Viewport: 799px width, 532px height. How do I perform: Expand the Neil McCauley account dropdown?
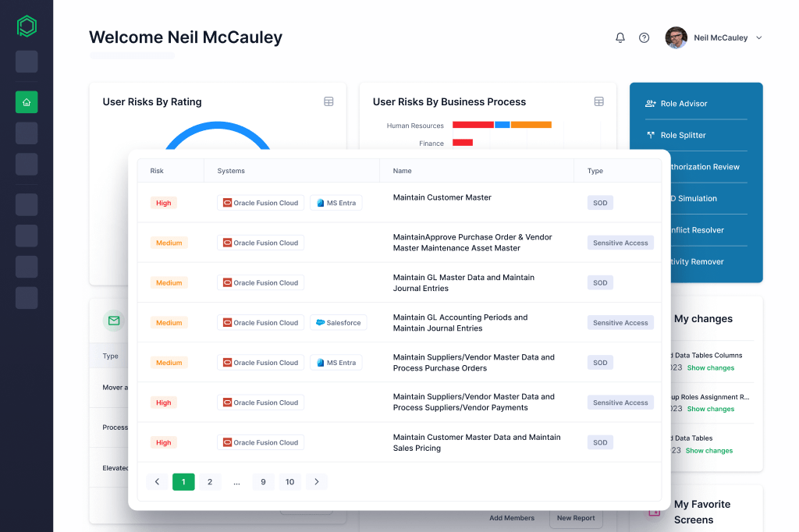758,37
